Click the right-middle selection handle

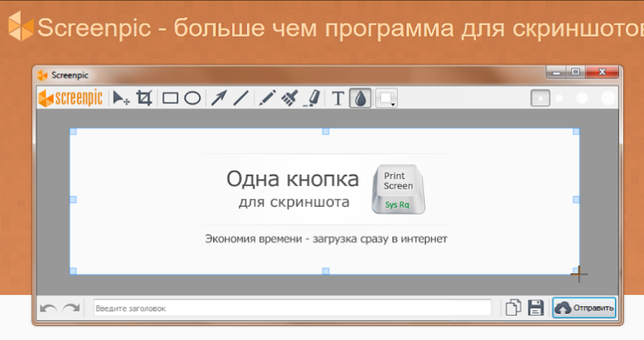[x=576, y=200]
